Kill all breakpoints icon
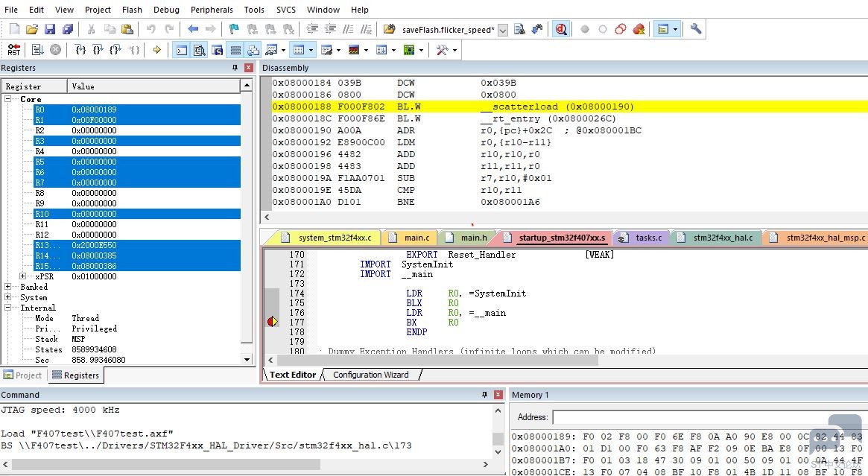 (639, 29)
